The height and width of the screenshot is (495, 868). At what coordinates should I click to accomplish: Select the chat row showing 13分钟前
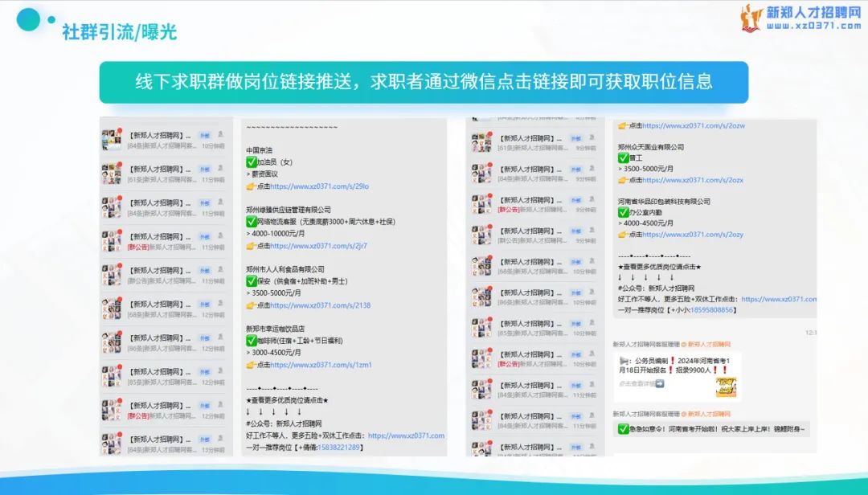click(166, 444)
